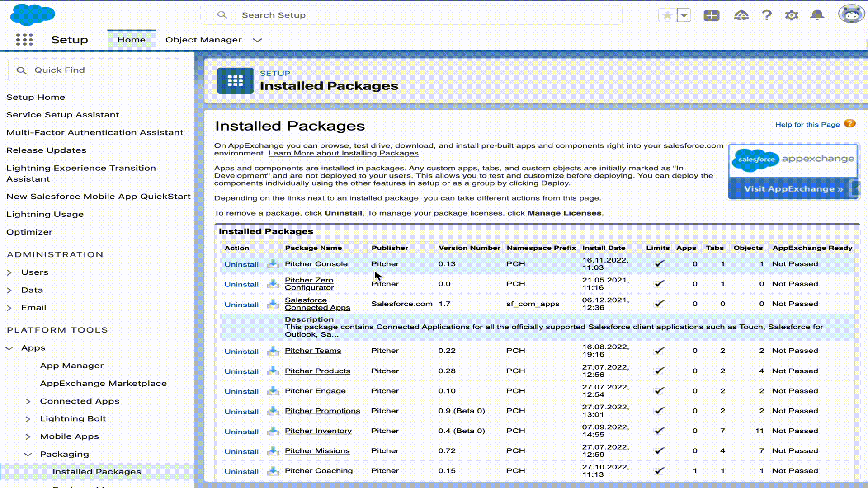The height and width of the screenshot is (488, 868).
Task: Click the Visit AppExchange button
Action: [793, 189]
